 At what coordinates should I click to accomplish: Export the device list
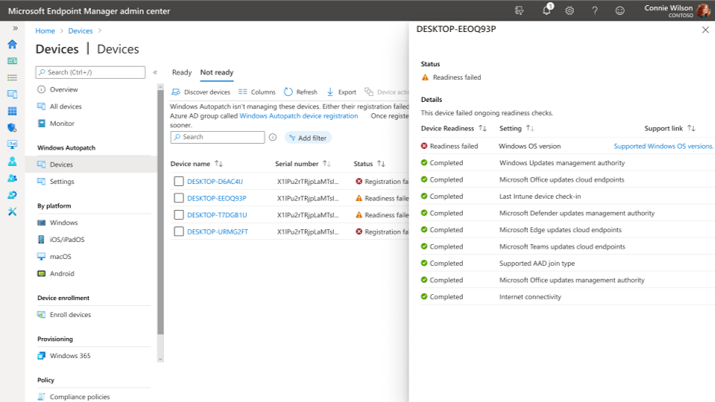pos(341,92)
